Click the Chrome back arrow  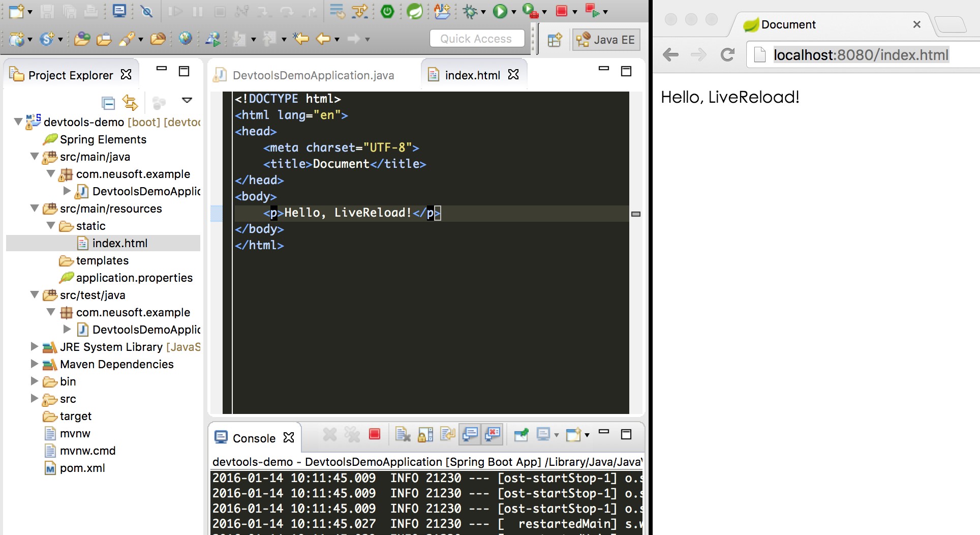(x=671, y=54)
